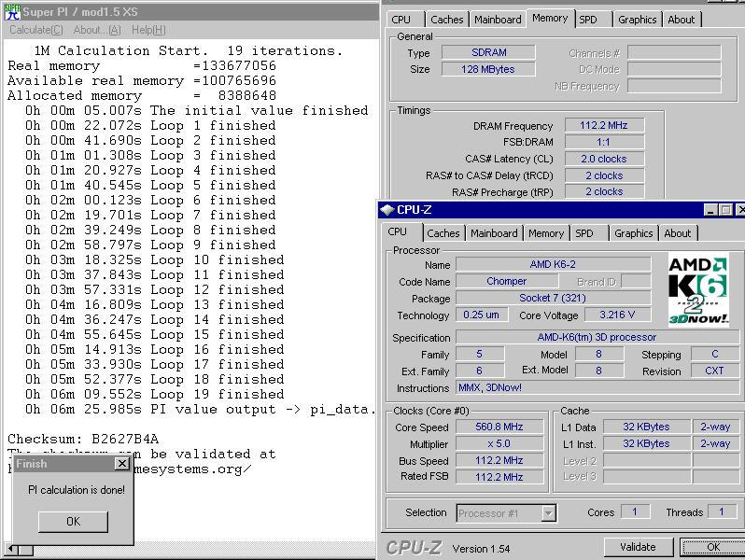This screenshot has width=745, height=560.
Task: Select Graphics tab in back CPU-Z window
Action: tap(637, 20)
